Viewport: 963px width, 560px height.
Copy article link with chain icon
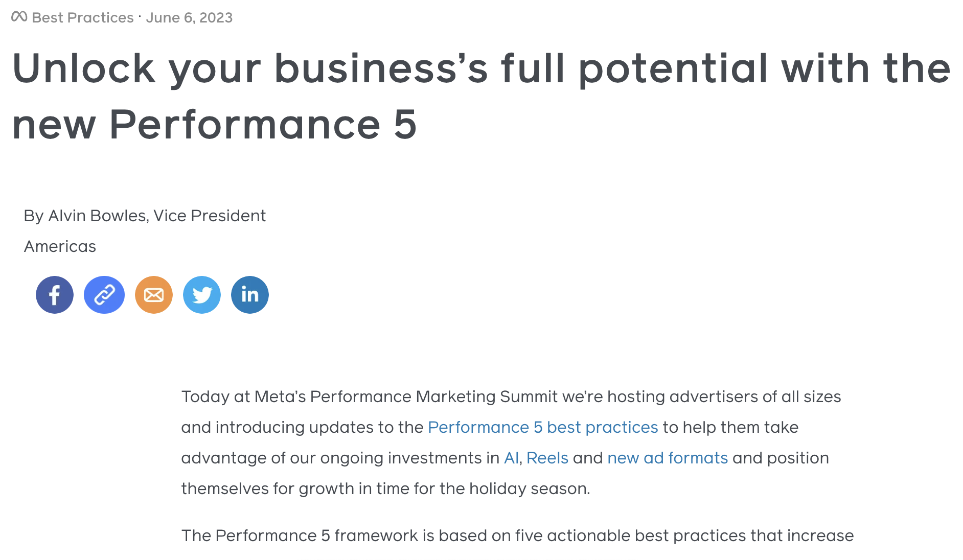104,295
